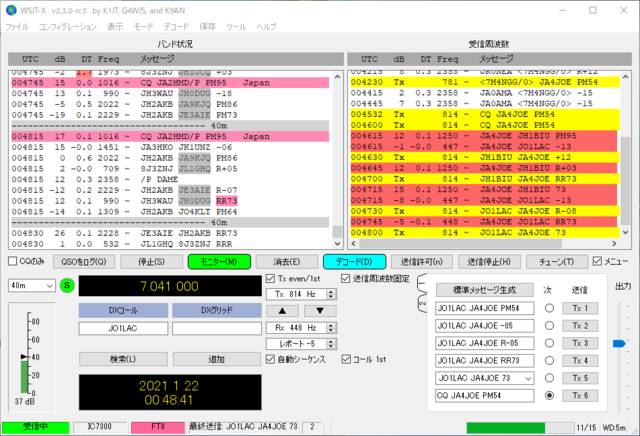Expand the JO1LAC JA4JOE 73 message dropdown
Viewport: 640px width, 436px height.
[528, 378]
